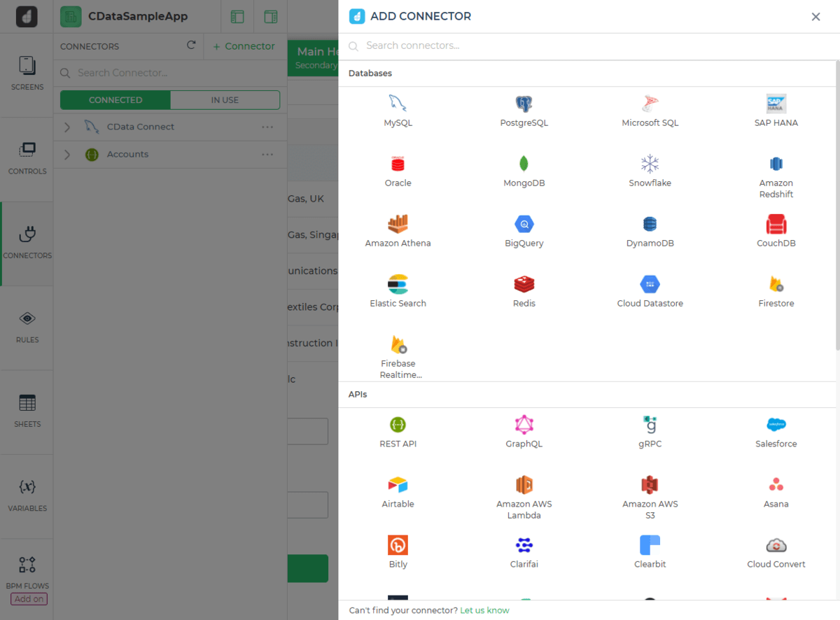Select the BigQuery connector

click(524, 232)
